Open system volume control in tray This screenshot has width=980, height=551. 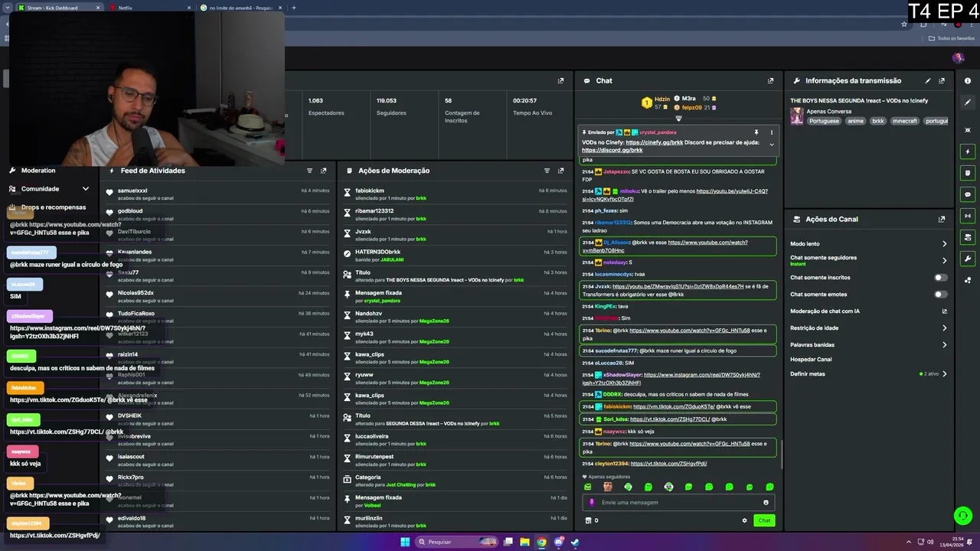click(930, 542)
